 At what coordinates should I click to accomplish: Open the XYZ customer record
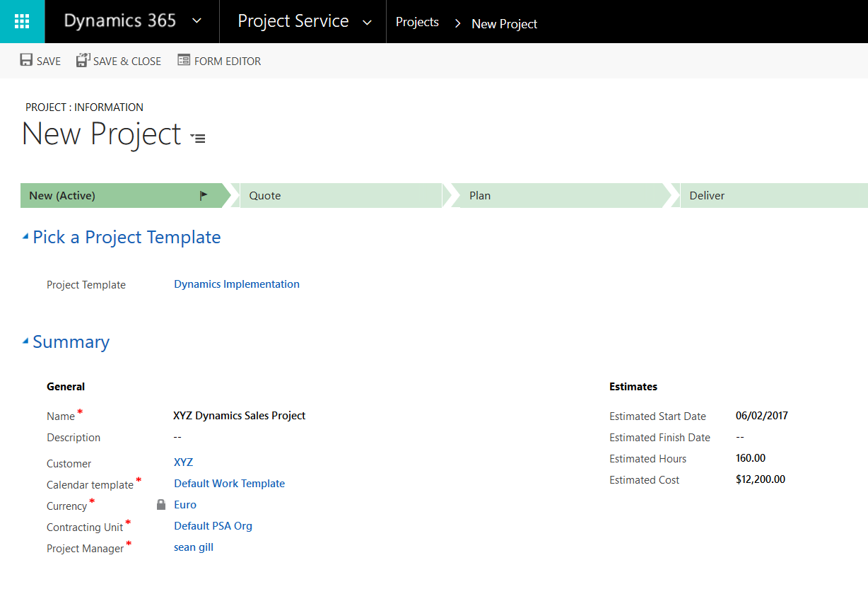183,462
